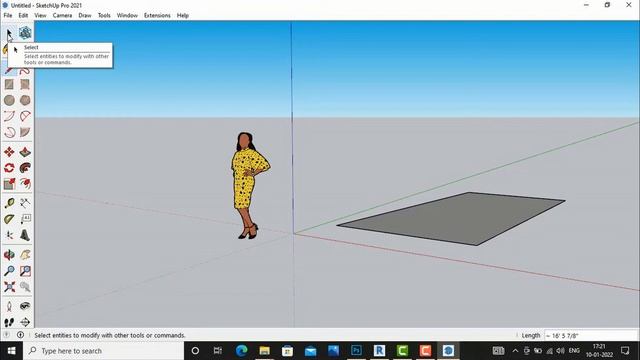
Task: Pick the Section Plane tool
Action: pos(25,322)
